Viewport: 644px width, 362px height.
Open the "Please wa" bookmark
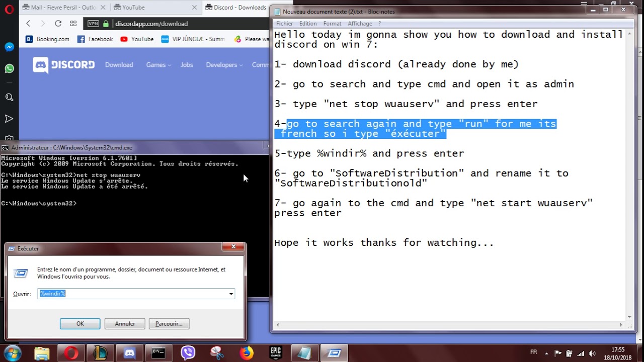click(x=252, y=39)
